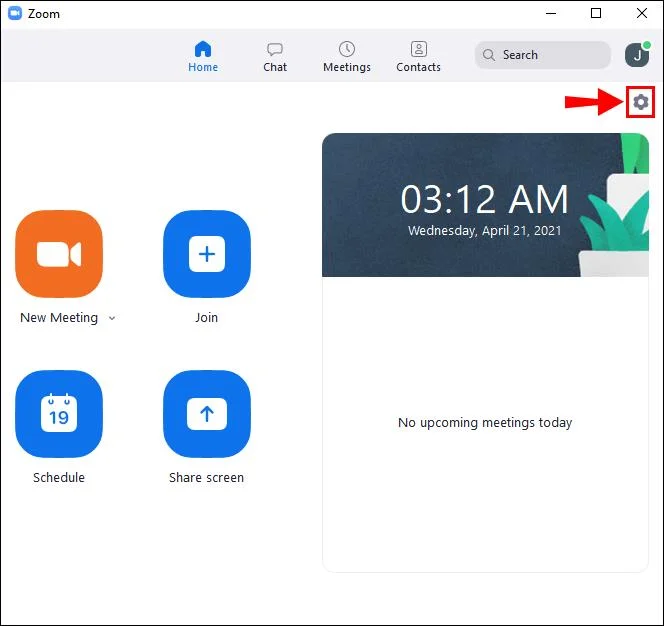664x626 pixels.
Task: Open the Contacts tab
Action: tap(418, 57)
